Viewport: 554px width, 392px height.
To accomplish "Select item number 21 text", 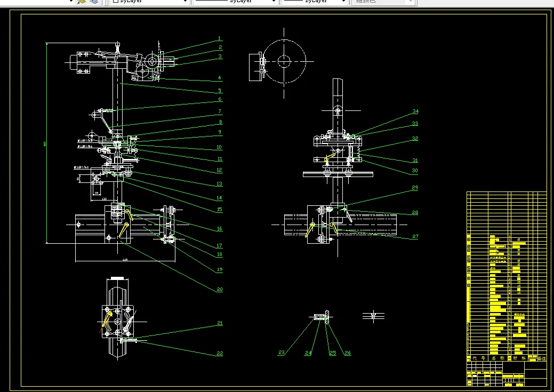I will (220, 323).
